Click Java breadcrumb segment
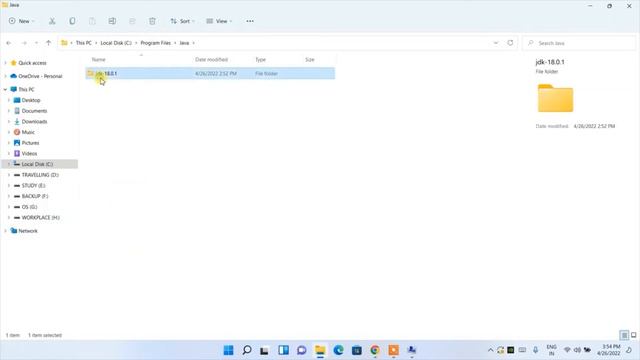This screenshot has height=360, width=640. click(x=184, y=43)
